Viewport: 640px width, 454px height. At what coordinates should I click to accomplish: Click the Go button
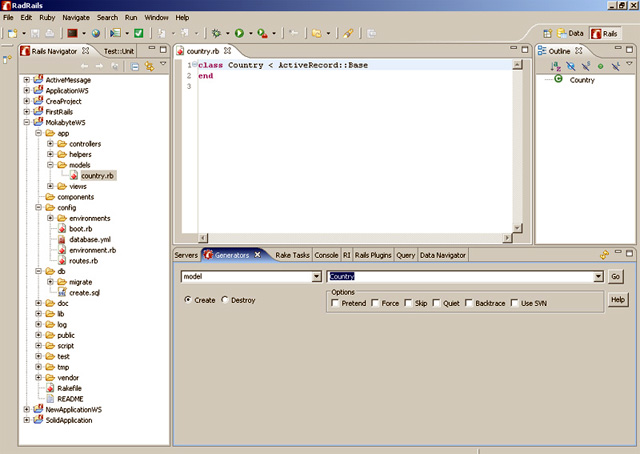[616, 277]
